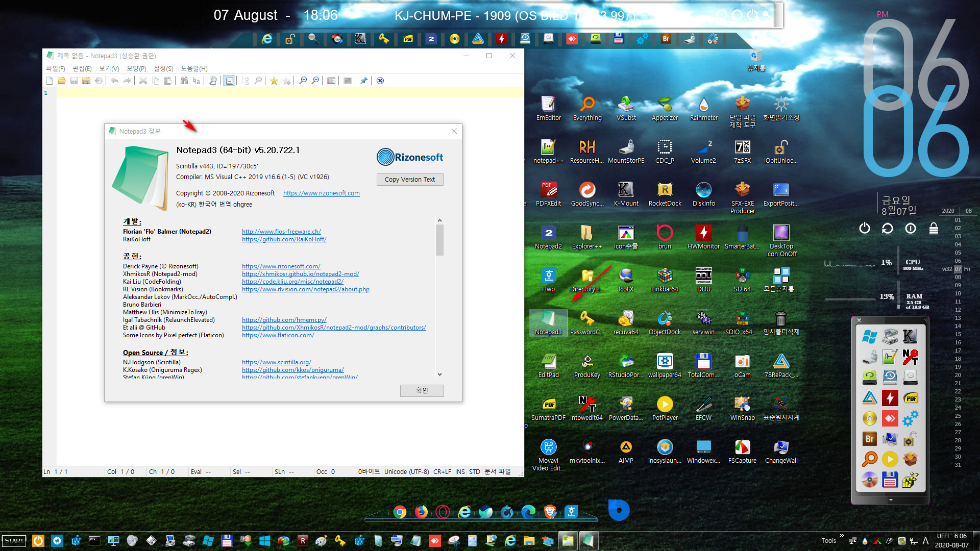Toggle INS insert mode in status bar
Screen dimensions: 980x551
coord(460,471)
